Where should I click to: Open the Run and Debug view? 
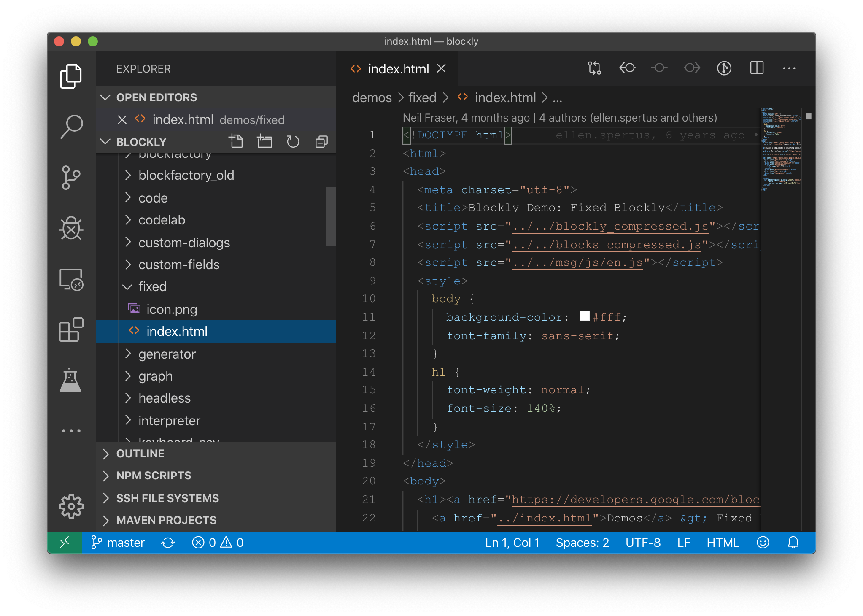tap(71, 229)
